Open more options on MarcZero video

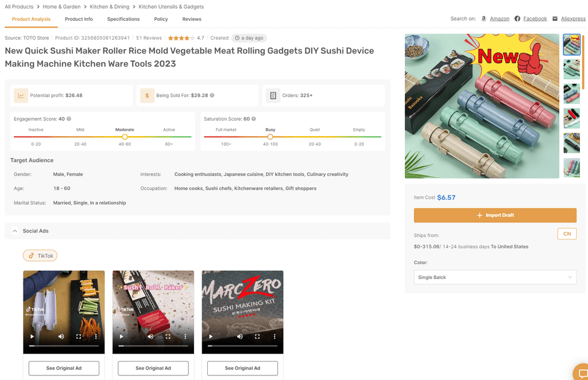[x=274, y=336]
